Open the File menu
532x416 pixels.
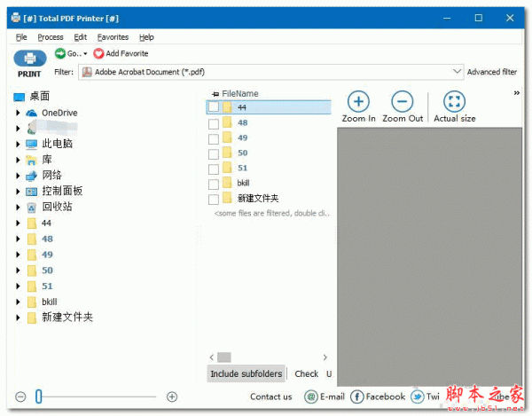[x=21, y=37]
